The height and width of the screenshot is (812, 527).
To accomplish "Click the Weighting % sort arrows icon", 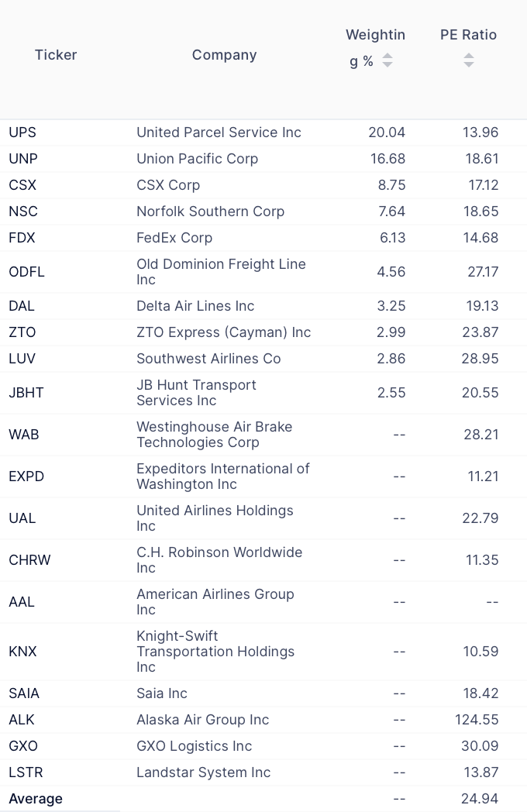I will tap(387, 60).
